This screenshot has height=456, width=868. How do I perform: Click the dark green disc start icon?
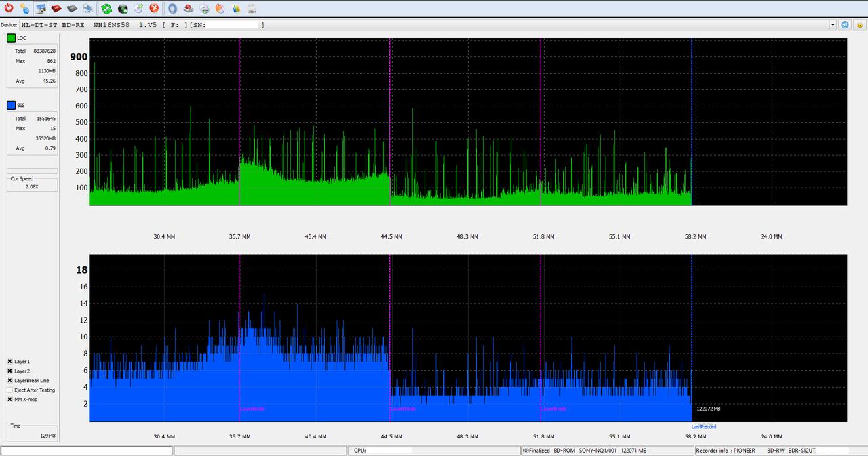[x=123, y=8]
